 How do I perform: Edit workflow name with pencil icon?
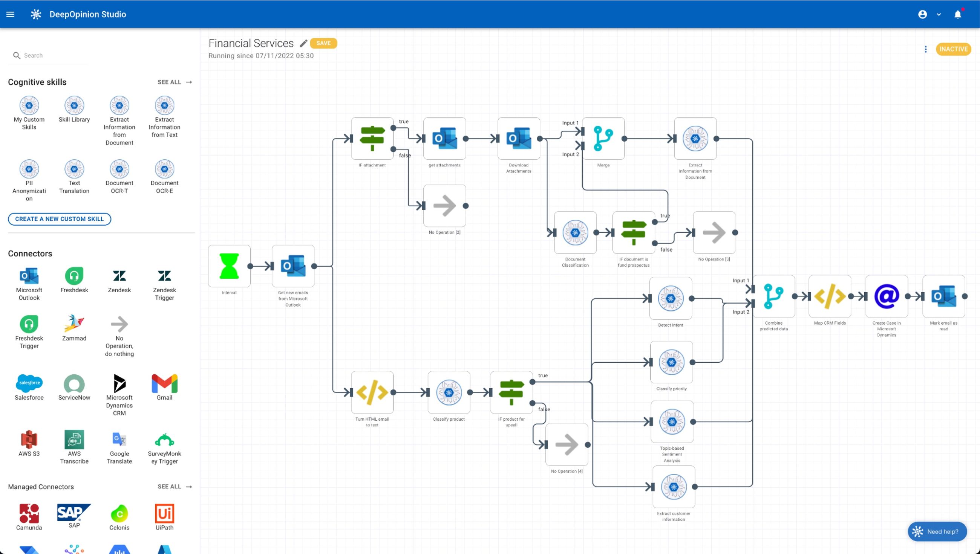[303, 43]
